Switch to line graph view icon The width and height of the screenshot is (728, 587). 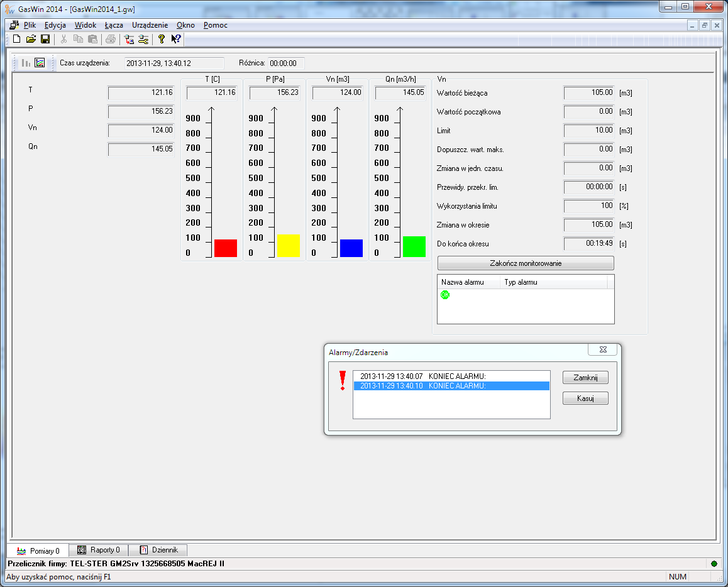tap(40, 63)
